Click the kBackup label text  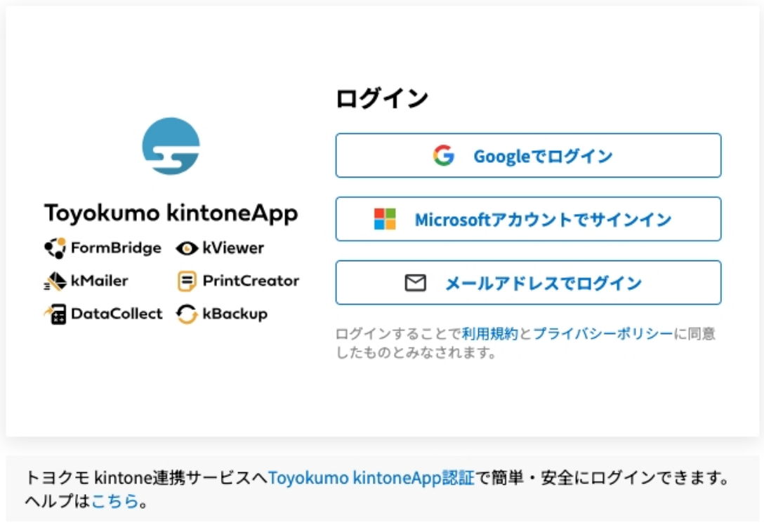235,314
